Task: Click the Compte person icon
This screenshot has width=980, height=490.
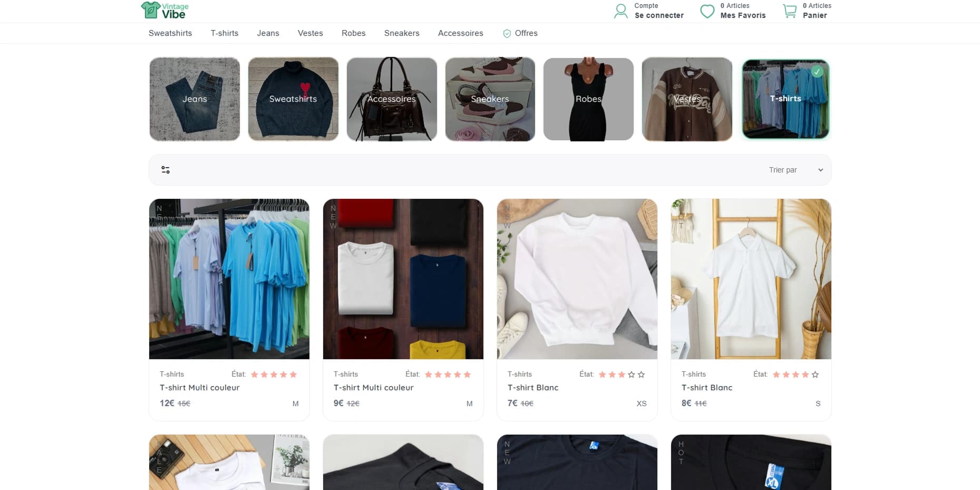Action: click(x=620, y=10)
